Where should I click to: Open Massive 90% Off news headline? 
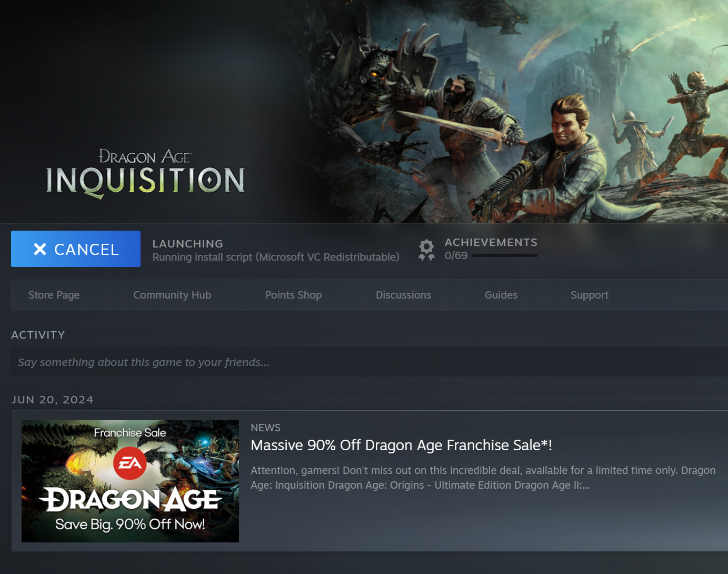point(401,446)
